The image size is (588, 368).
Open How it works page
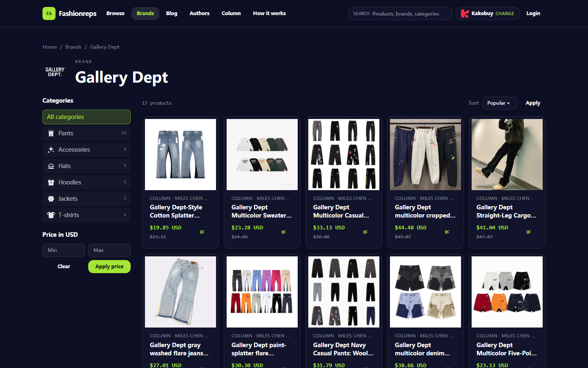pos(269,13)
